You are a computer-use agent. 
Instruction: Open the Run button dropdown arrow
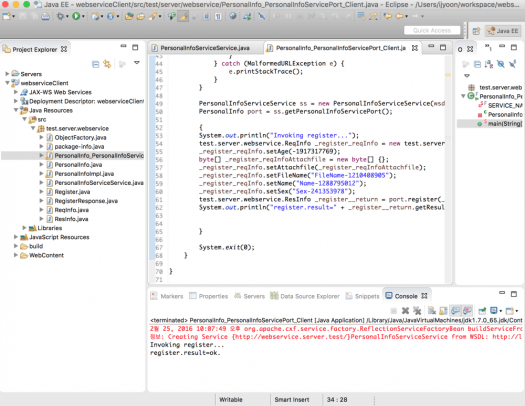[x=83, y=16]
